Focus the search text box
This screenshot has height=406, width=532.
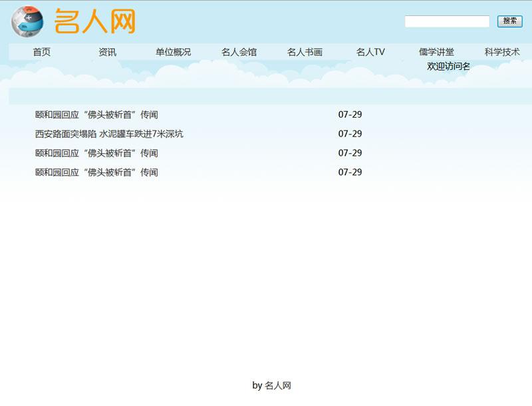(447, 21)
